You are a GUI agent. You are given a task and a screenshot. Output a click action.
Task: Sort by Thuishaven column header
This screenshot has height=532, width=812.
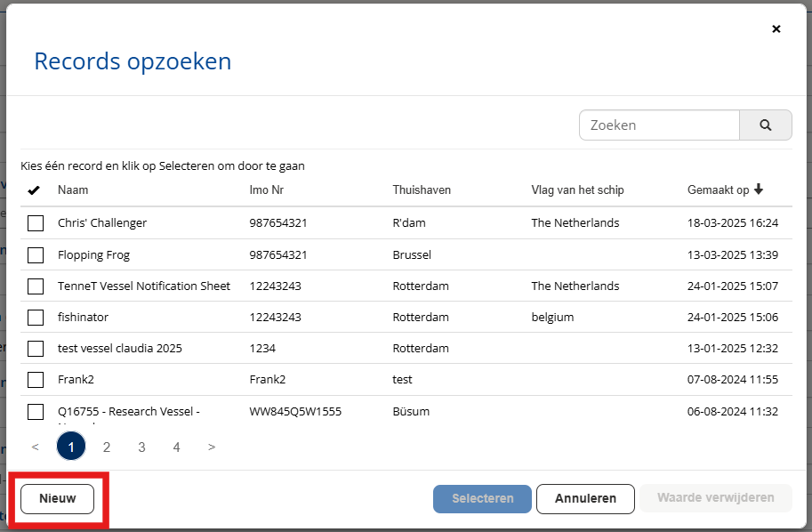(422, 190)
